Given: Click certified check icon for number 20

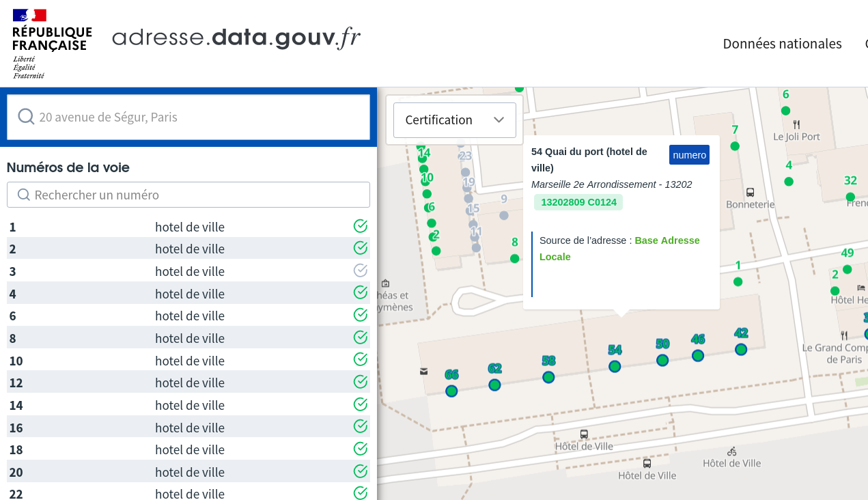Looking at the screenshot, I should (361, 471).
